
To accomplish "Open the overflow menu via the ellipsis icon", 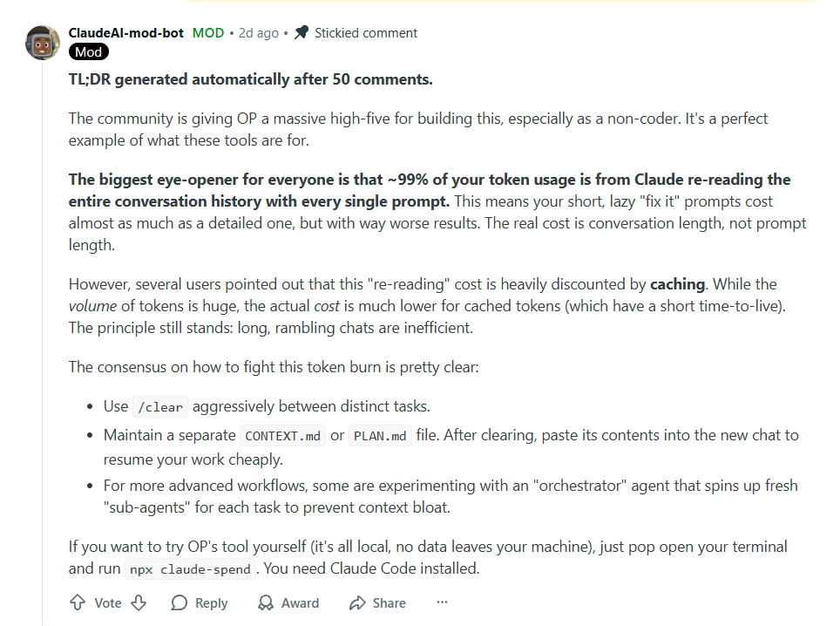I will tap(442, 602).
